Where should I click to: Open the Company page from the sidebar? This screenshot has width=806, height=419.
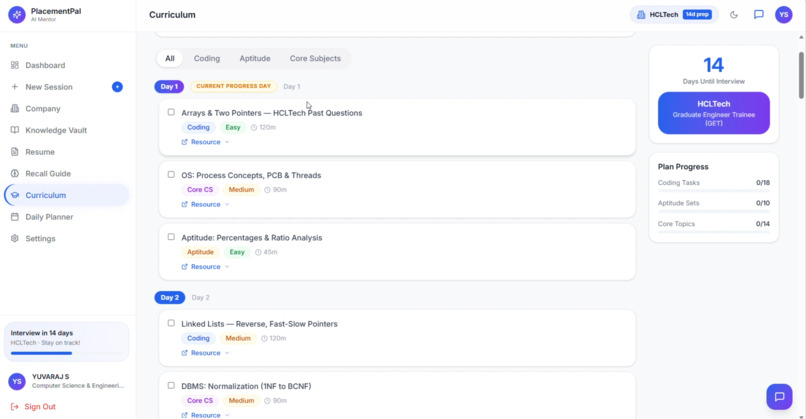[66, 108]
